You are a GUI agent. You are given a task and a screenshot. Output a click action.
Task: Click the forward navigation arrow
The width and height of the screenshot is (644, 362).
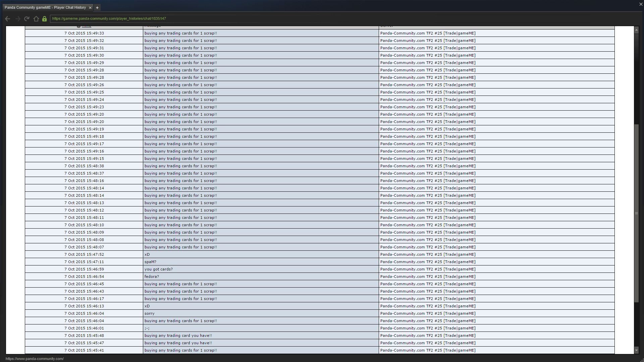coord(18,19)
